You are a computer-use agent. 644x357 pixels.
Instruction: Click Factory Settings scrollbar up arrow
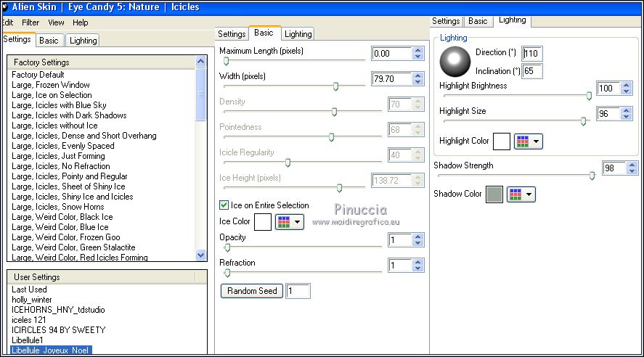point(200,62)
